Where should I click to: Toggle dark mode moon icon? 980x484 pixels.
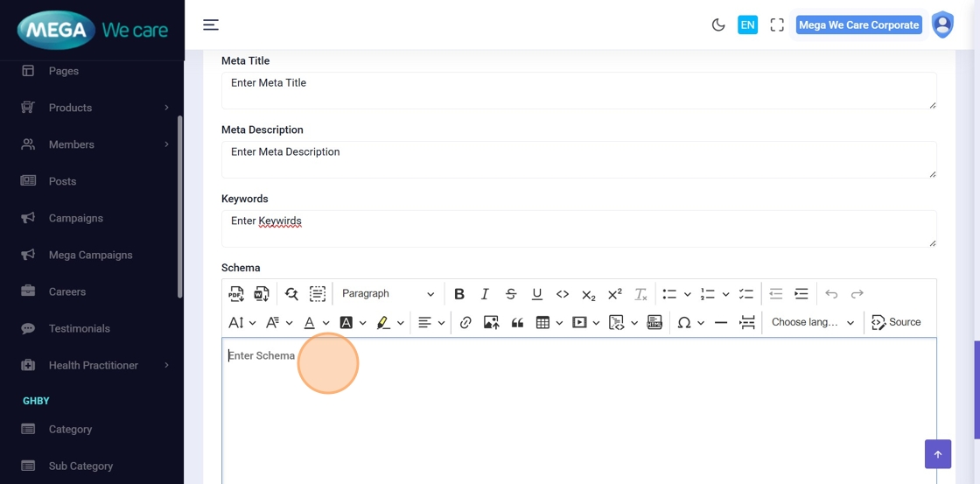click(718, 25)
